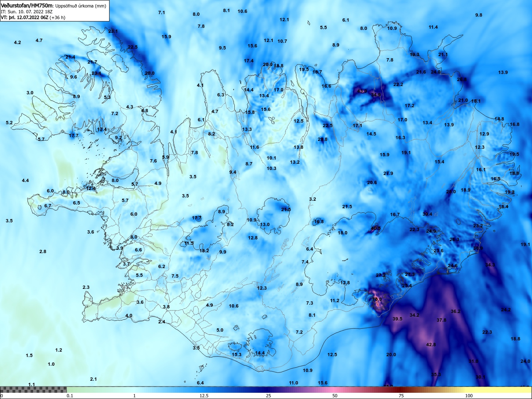Click the 24.9 precipitation value
The image size is (532, 399).
(x=431, y=231)
